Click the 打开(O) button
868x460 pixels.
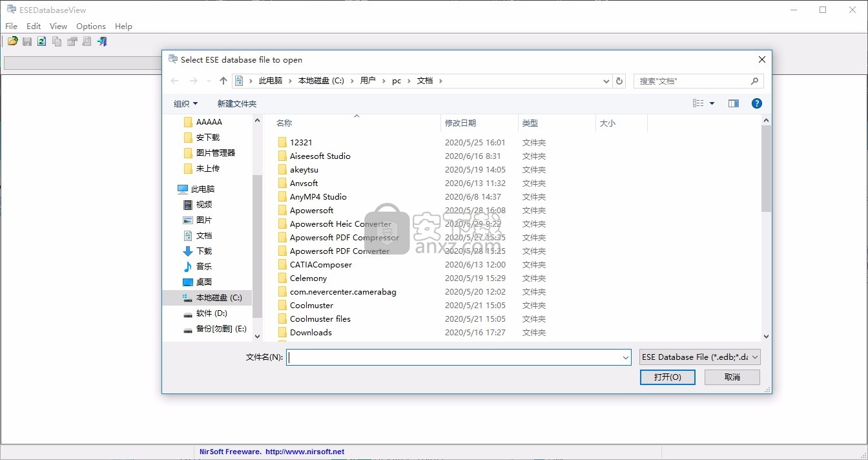point(668,377)
